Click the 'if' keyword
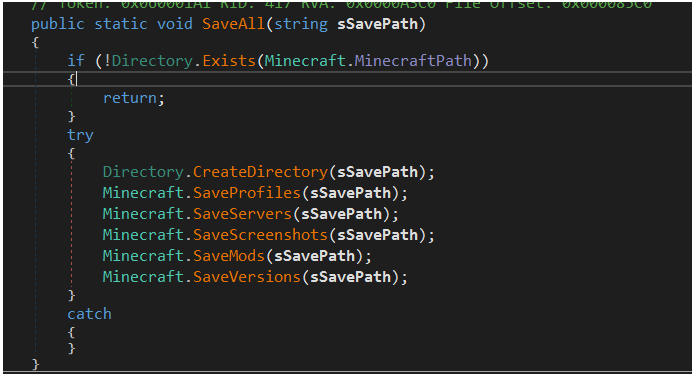 click(x=76, y=60)
